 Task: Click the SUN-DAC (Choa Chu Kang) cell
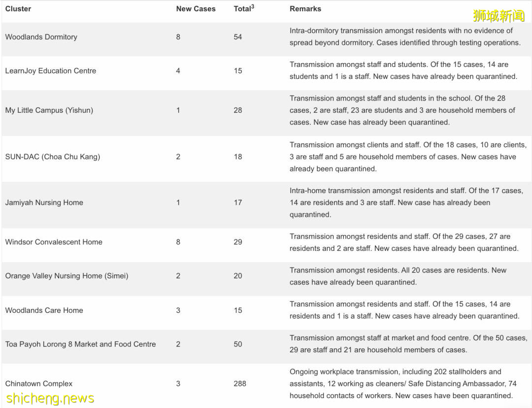52,157
